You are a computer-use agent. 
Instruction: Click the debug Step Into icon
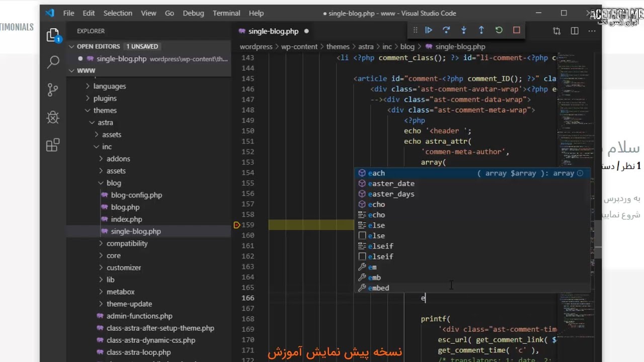(x=464, y=30)
